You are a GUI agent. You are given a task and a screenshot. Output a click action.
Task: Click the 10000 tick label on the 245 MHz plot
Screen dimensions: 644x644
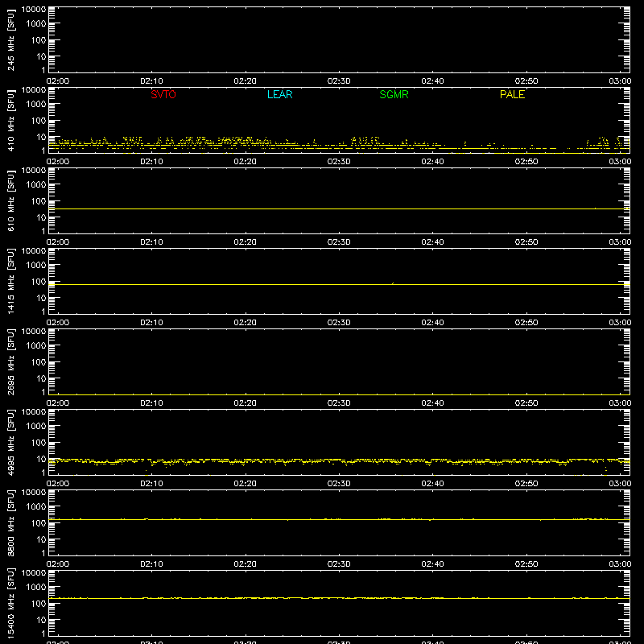click(x=34, y=10)
